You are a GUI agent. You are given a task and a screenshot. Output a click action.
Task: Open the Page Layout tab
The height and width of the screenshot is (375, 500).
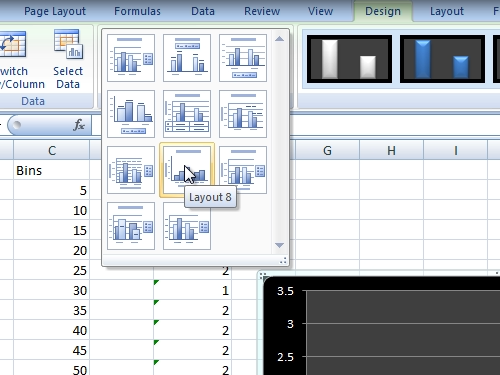(x=55, y=11)
